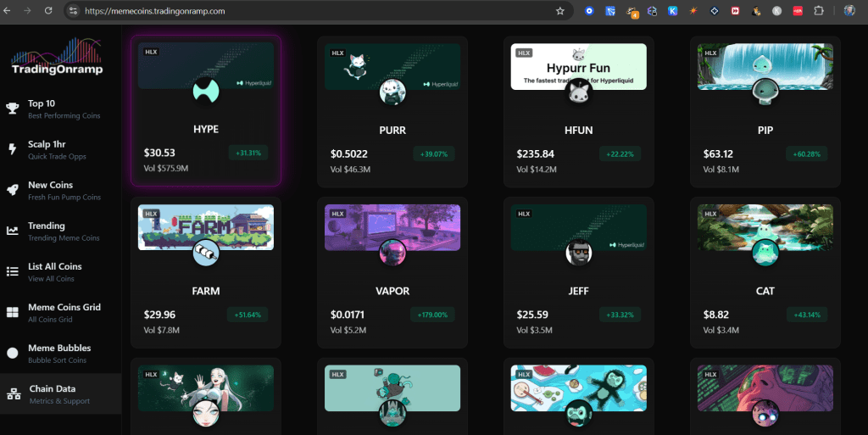This screenshot has width=868, height=435.
Task: Click the $63.12 PIP price
Action: coord(718,153)
